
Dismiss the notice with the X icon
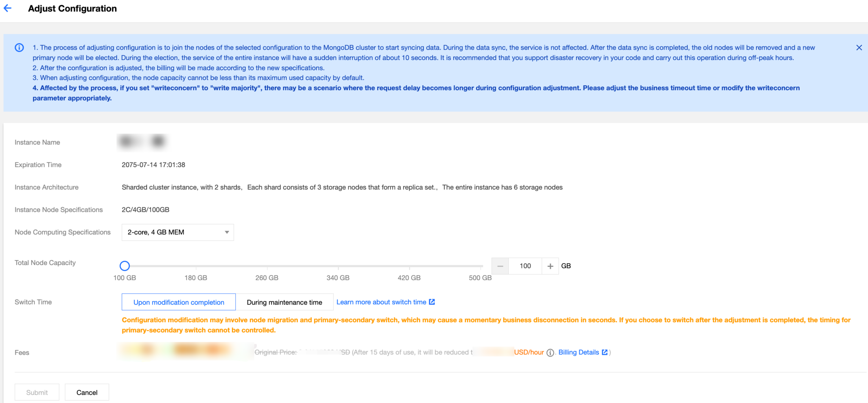pos(859,48)
